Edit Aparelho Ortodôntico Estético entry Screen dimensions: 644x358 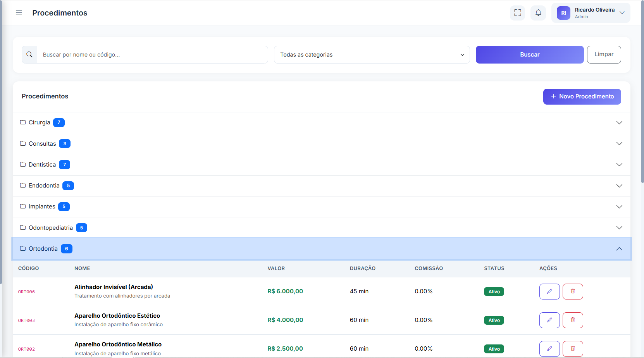click(x=549, y=320)
